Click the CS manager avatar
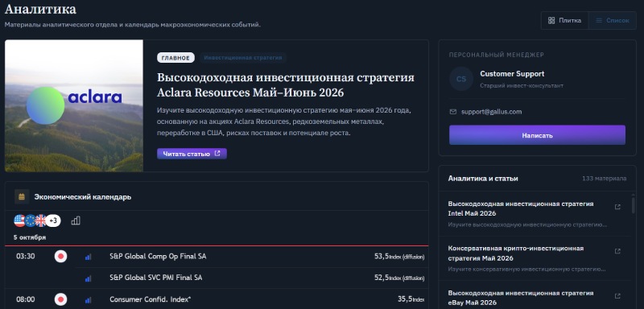Image resolution: width=644 pixels, height=309 pixels. [461, 79]
